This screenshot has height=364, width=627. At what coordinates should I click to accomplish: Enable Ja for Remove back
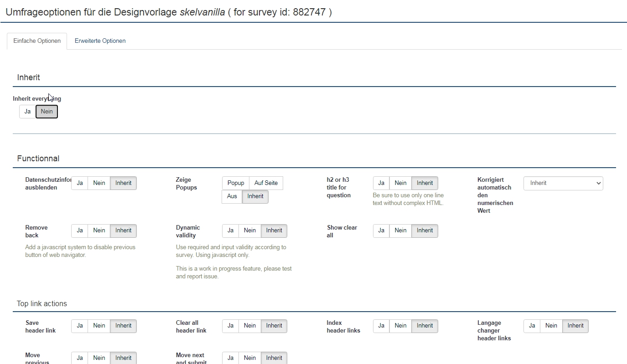pos(80,231)
